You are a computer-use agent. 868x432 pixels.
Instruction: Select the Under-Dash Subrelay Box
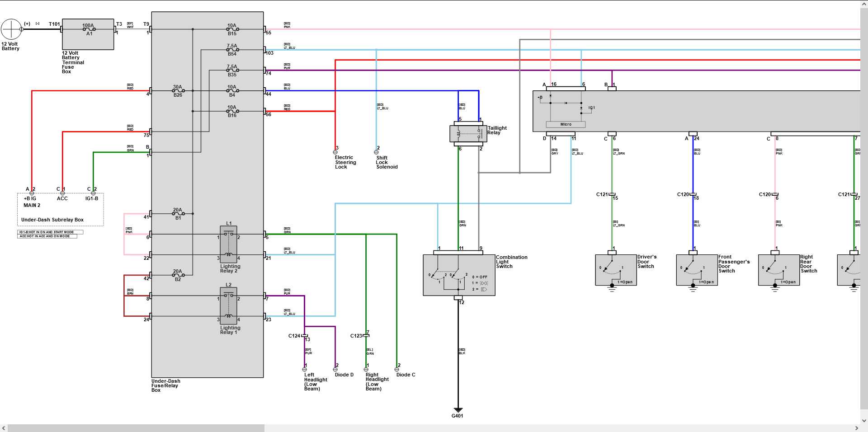pos(60,210)
